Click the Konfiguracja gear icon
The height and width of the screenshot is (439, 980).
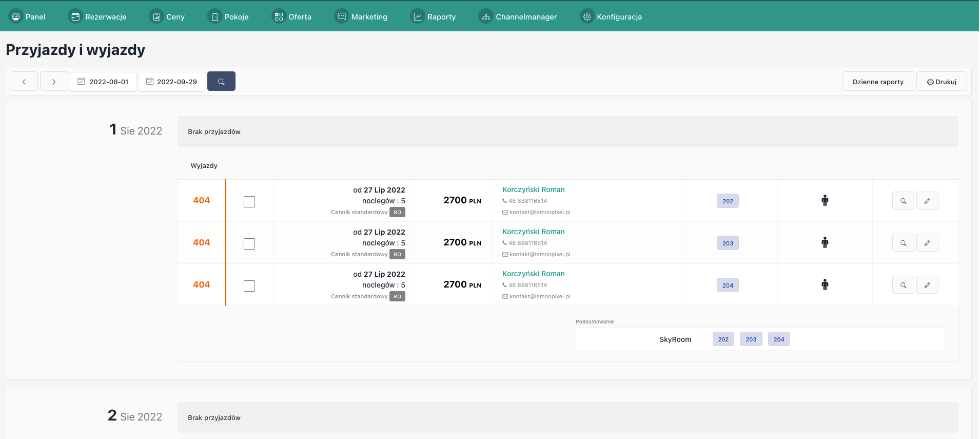[x=587, y=16]
